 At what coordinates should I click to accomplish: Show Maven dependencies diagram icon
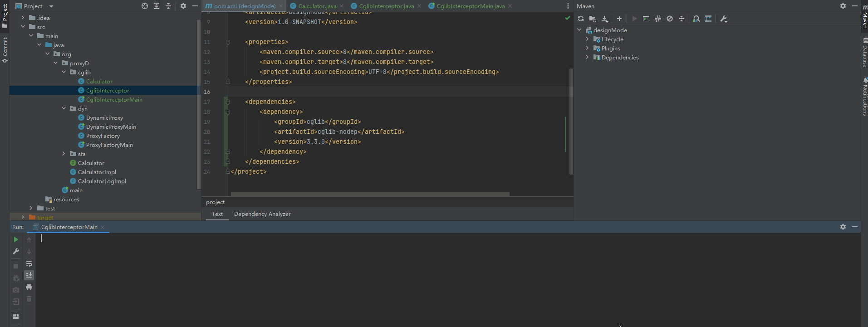tap(708, 19)
